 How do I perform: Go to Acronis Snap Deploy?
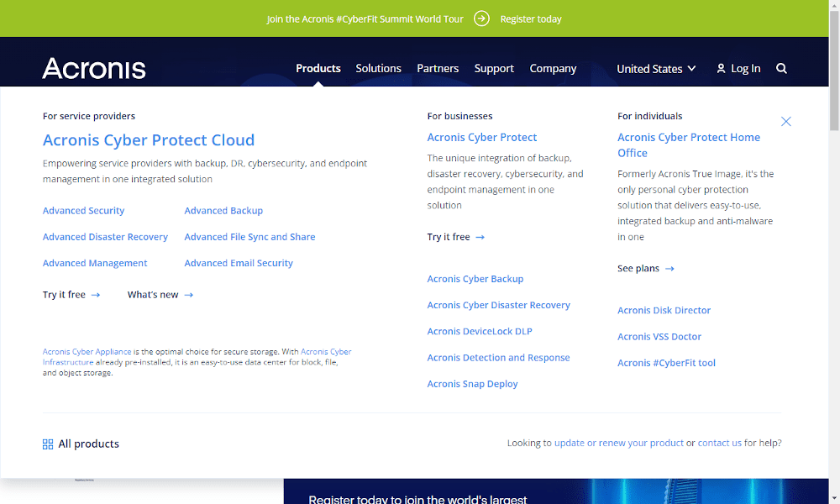pyautogui.click(x=472, y=384)
